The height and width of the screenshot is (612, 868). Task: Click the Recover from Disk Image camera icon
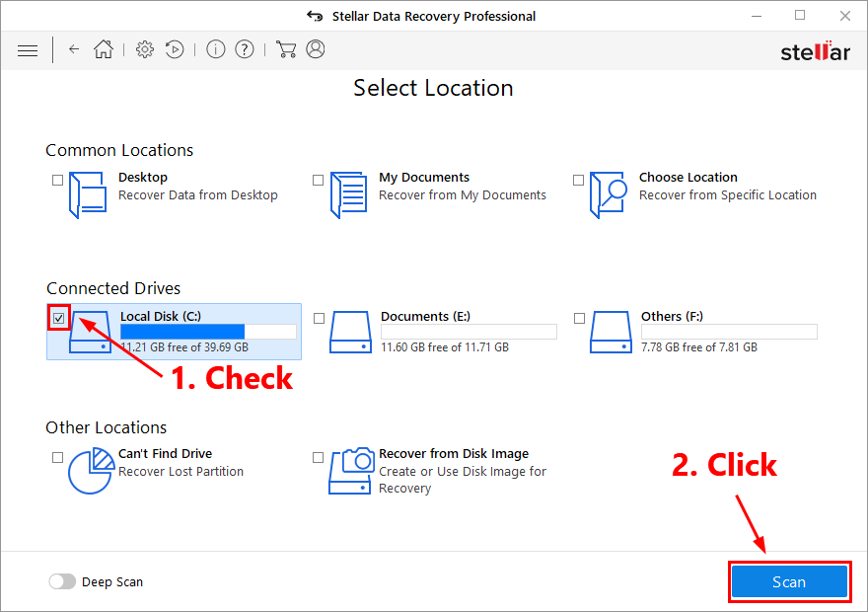(351, 471)
